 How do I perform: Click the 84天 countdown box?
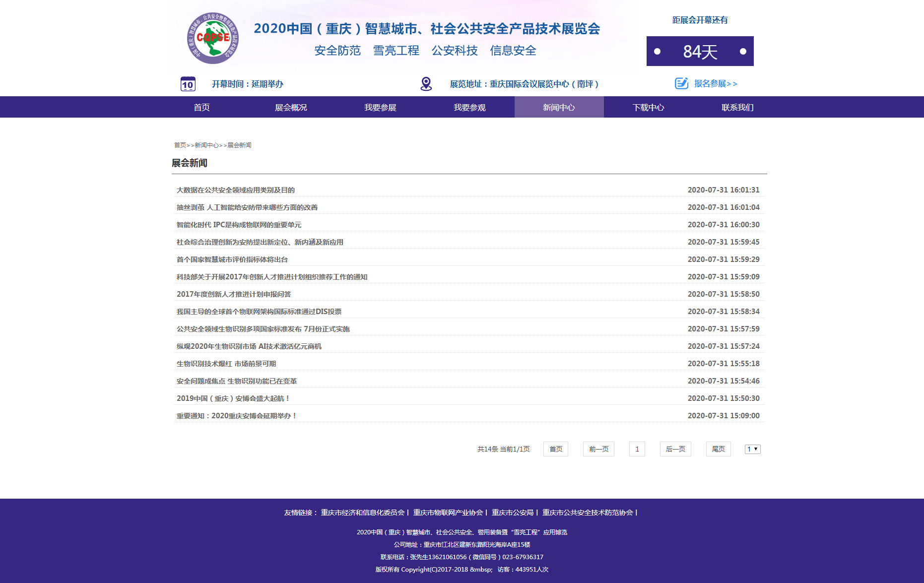pos(700,51)
